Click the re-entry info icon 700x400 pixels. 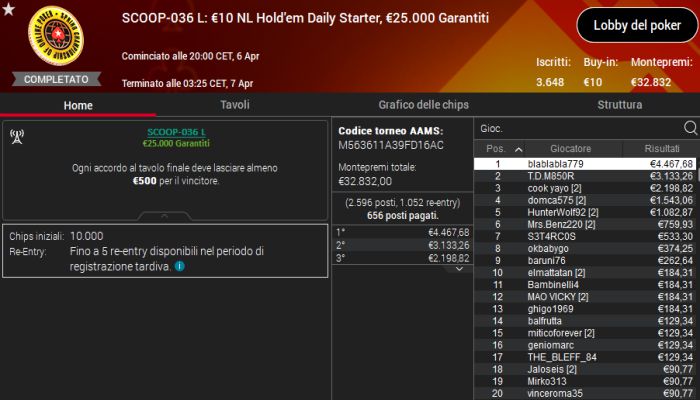click(x=179, y=267)
